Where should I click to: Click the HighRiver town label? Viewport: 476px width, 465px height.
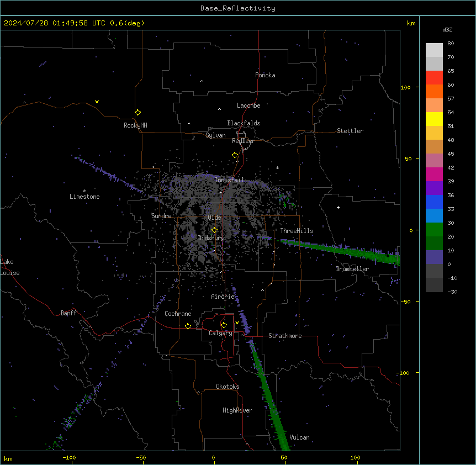tap(237, 410)
